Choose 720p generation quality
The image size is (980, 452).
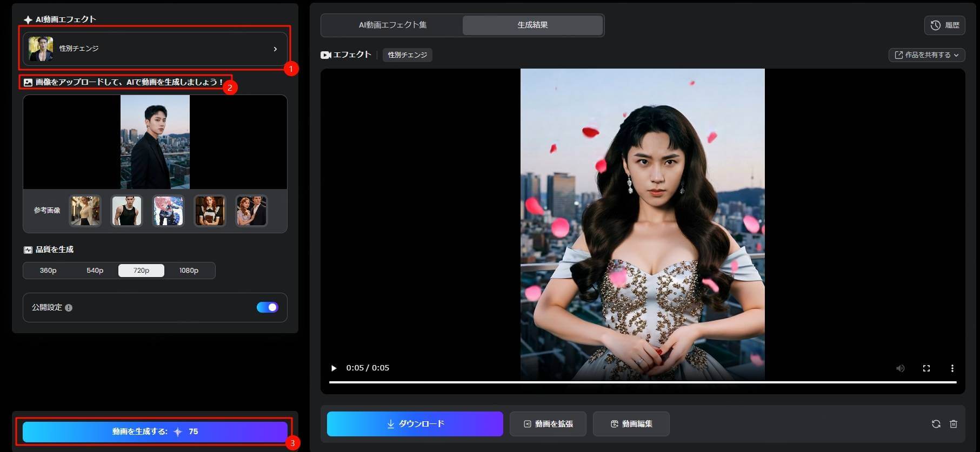[141, 271]
